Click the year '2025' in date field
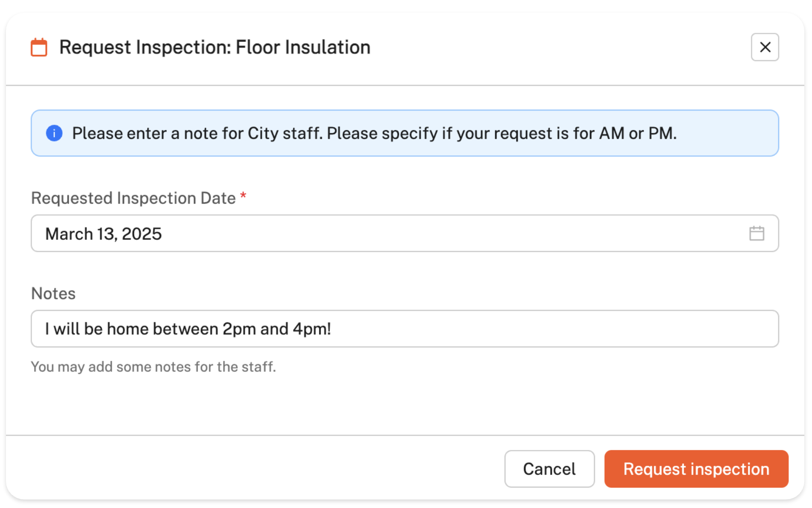The width and height of the screenshot is (812, 508). click(142, 234)
